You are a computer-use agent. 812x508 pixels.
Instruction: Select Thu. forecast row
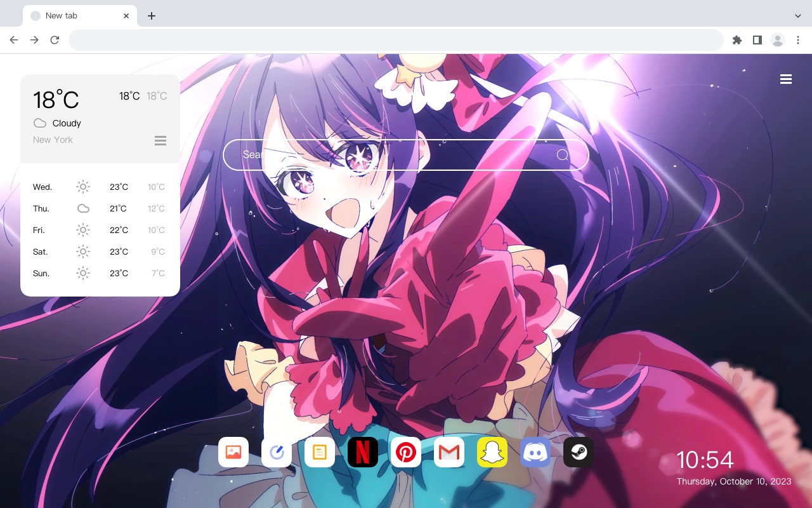pos(100,208)
